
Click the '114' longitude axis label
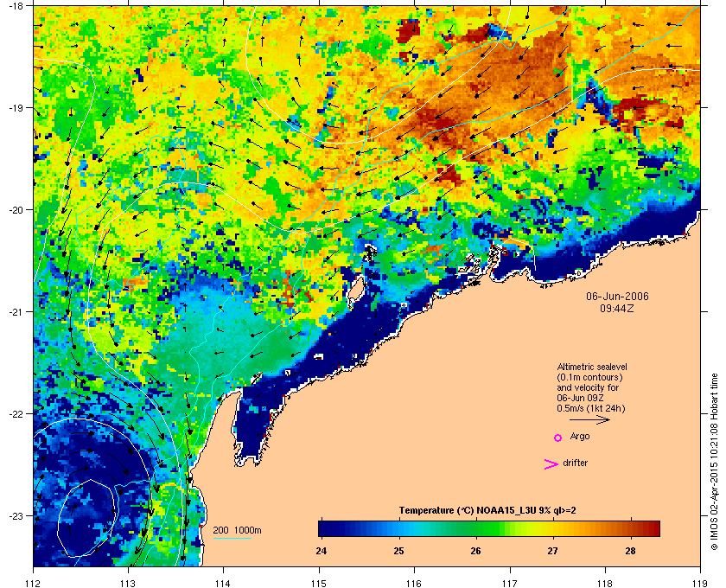[223, 584]
